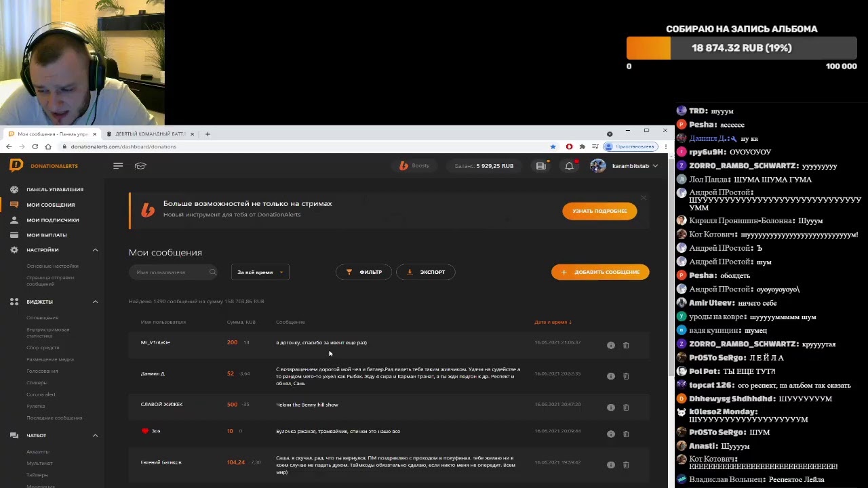The width and height of the screenshot is (868, 488).
Task: Show info for СЛАВОЙ ЖИЖЕК donation
Action: 610,407
